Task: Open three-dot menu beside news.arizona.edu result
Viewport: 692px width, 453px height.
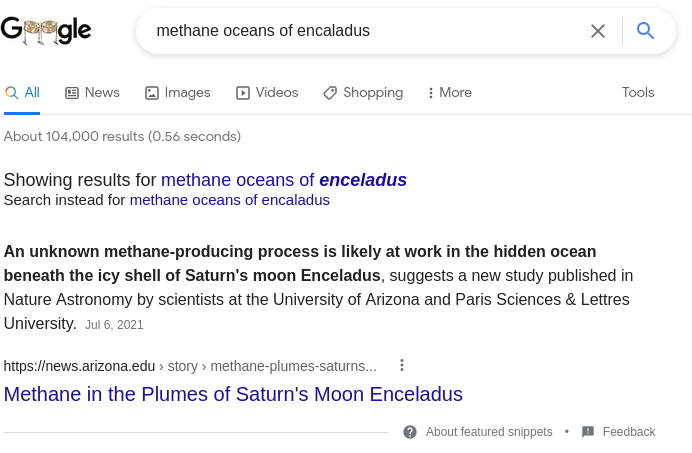Action: coord(402,365)
